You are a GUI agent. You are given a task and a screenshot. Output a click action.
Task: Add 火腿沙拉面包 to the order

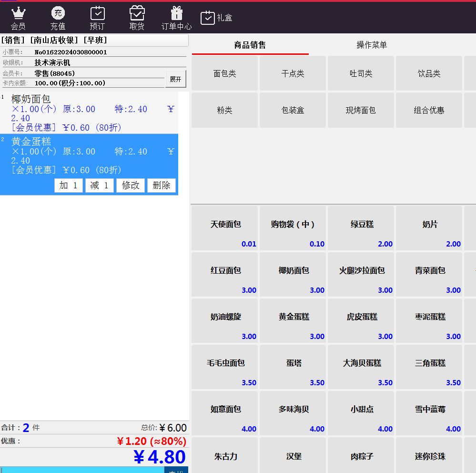(x=361, y=275)
